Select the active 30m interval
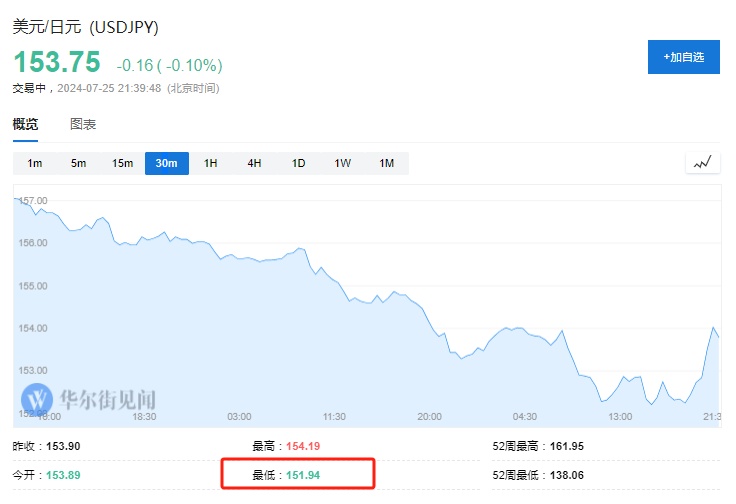This screenshot has height=504, width=736. point(167,163)
